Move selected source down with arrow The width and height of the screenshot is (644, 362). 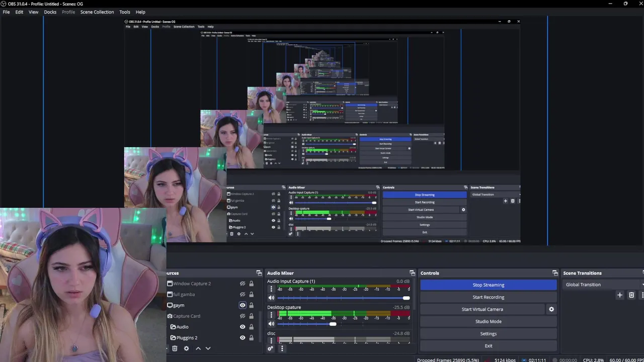click(x=208, y=348)
